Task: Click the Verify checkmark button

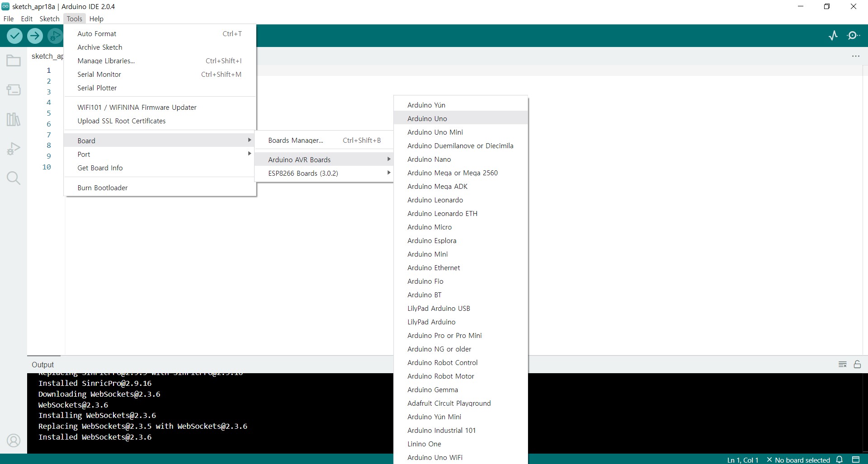Action: (x=15, y=36)
